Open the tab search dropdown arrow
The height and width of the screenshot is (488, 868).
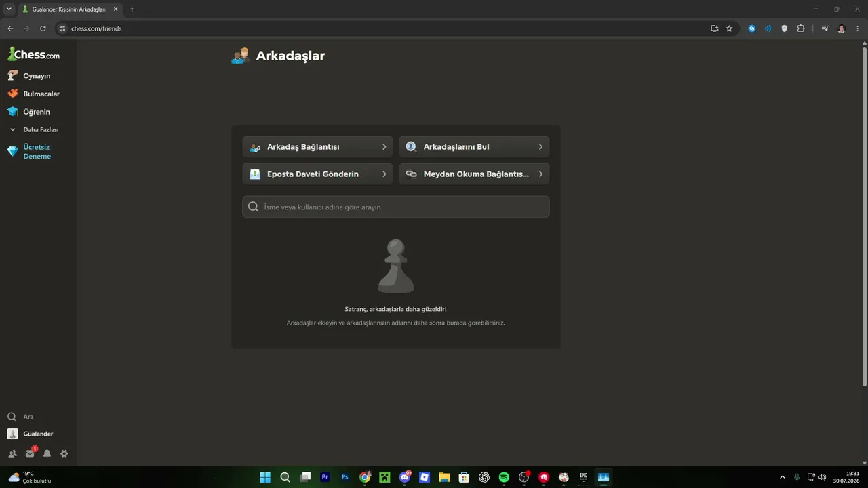(x=9, y=9)
